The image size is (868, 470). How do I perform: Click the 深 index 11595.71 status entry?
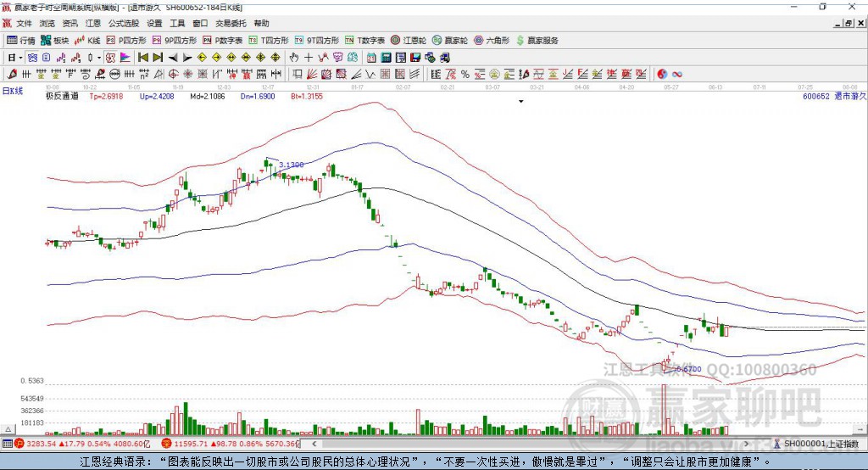pyautogui.click(x=231, y=444)
